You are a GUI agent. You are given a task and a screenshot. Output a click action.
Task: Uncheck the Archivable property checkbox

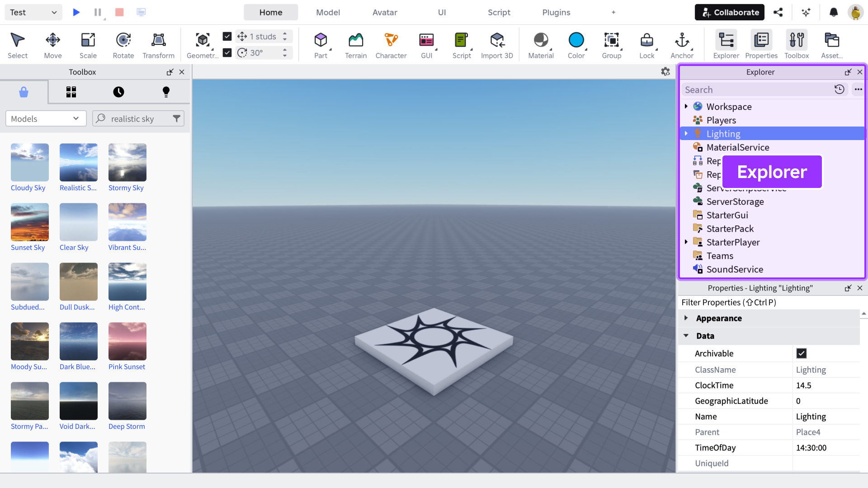(x=802, y=353)
